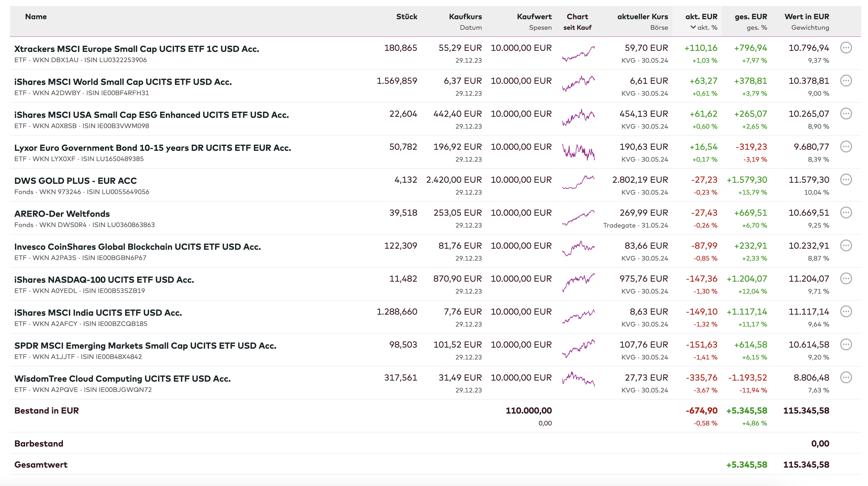Open iShares MSCI World Small Cap link
The height and width of the screenshot is (486, 868).
click(123, 82)
